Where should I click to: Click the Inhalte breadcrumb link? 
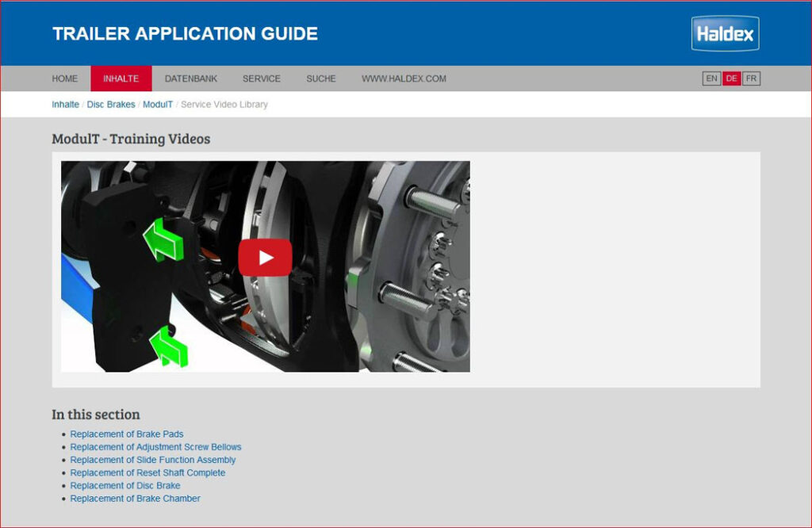[x=65, y=105]
